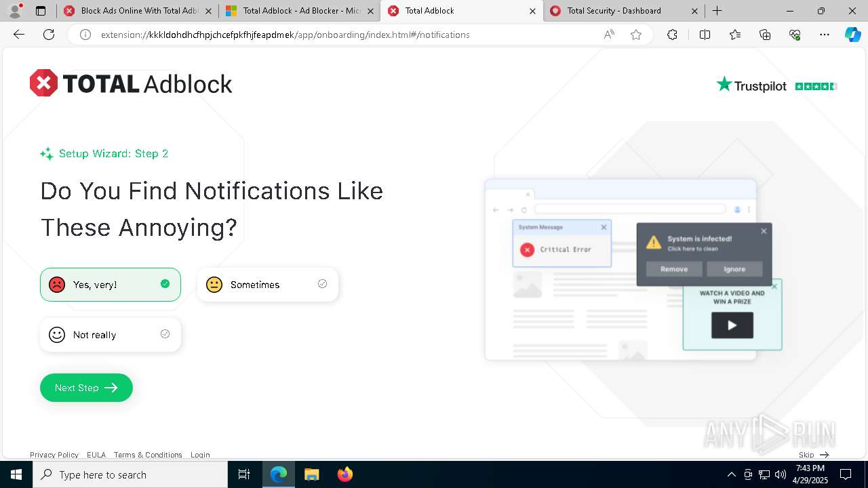Switch to the "Block Ads Online With Total Adblock" tab
Screen dimensions: 868x488
pyautogui.click(x=138, y=11)
